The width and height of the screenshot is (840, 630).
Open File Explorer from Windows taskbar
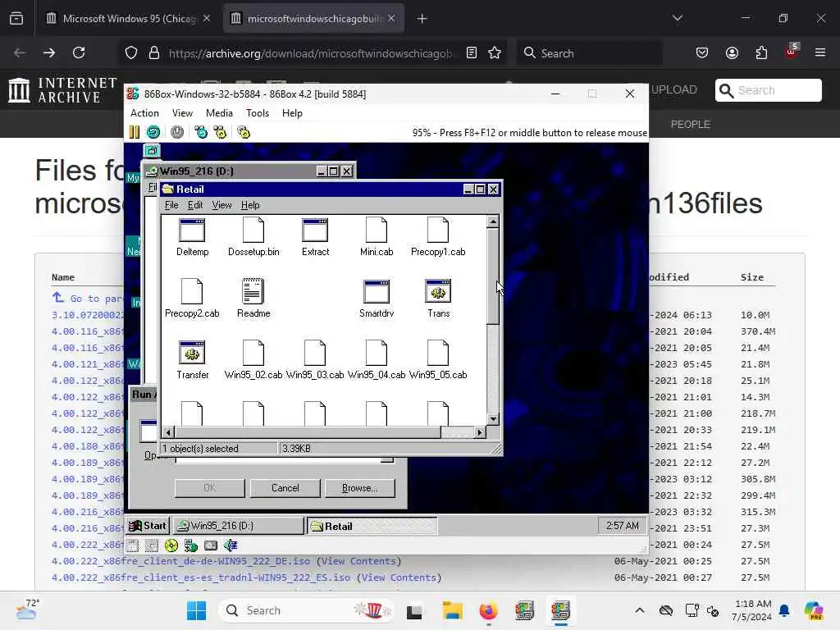coord(452,610)
